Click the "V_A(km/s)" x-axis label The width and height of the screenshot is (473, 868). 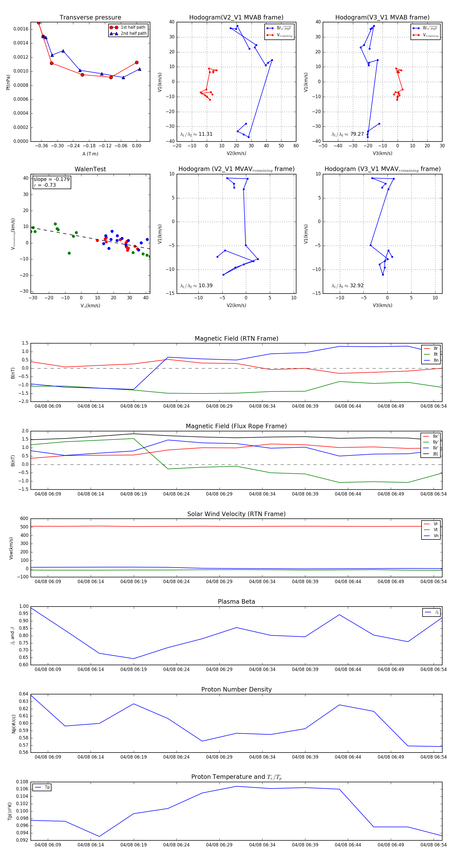click(90, 306)
